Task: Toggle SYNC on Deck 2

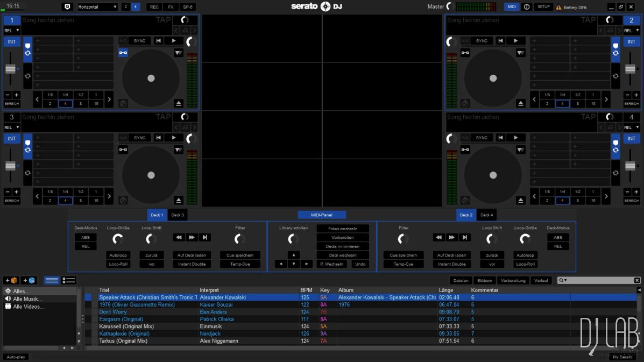Action: pyautogui.click(x=482, y=41)
